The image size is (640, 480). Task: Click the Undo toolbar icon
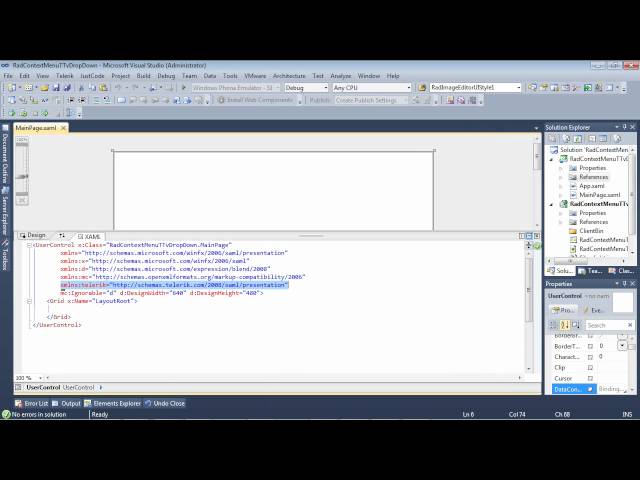(118, 87)
